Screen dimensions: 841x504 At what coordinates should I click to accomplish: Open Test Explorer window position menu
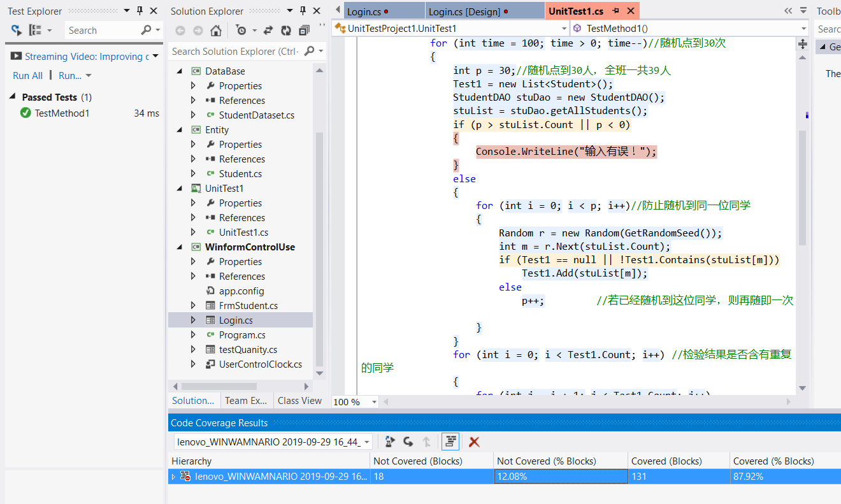127,11
